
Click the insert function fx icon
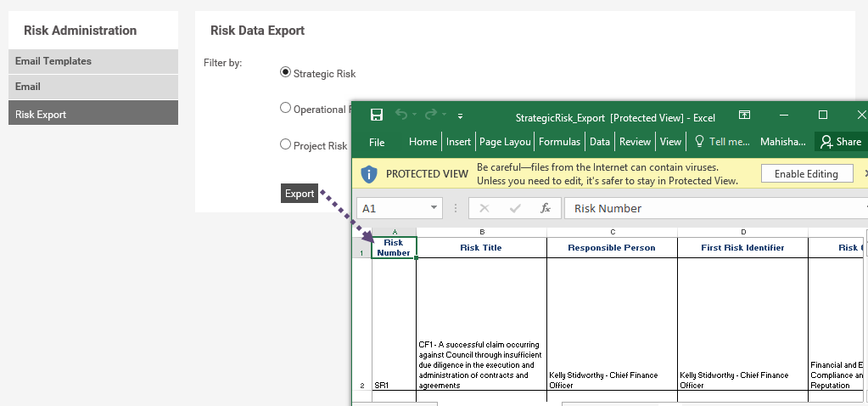(x=546, y=208)
